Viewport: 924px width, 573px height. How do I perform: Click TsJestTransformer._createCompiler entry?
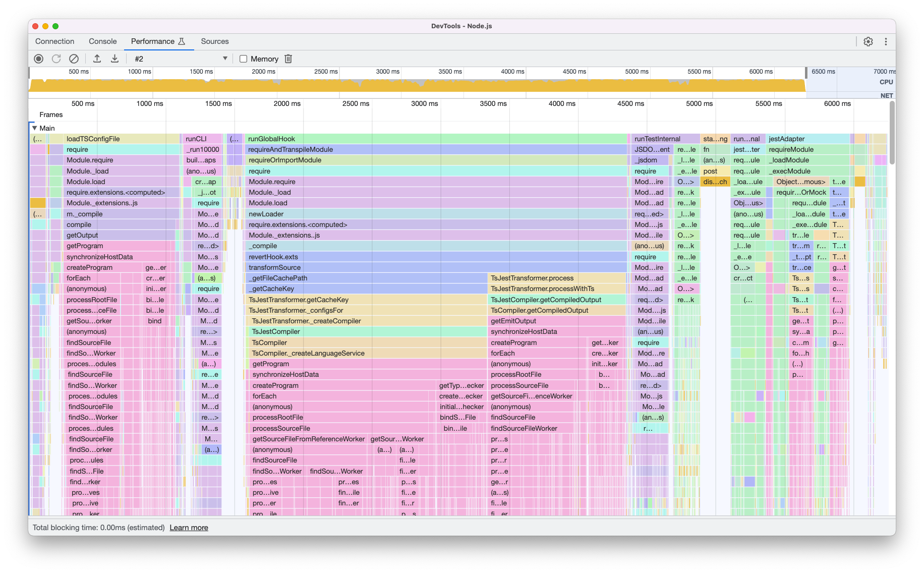[x=368, y=321]
